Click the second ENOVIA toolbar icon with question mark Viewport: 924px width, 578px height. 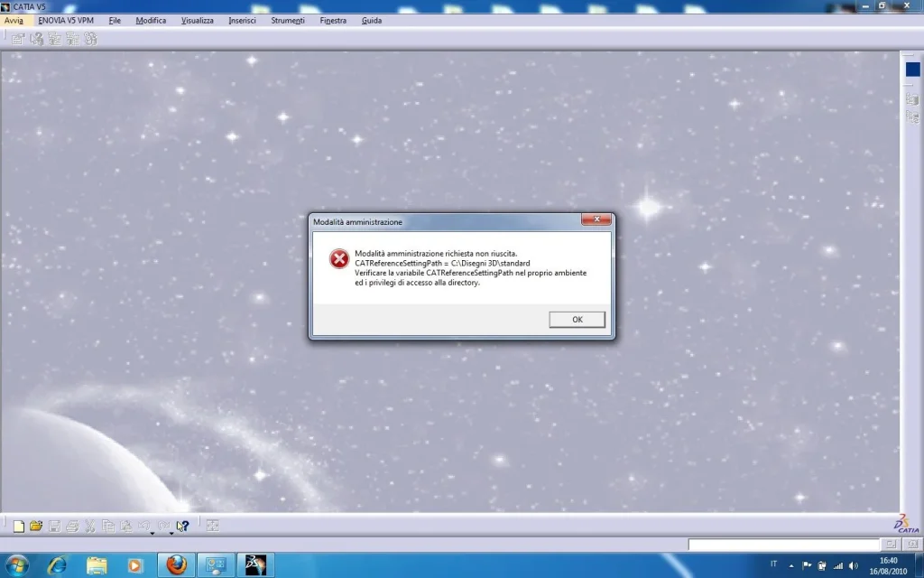click(x=36, y=39)
